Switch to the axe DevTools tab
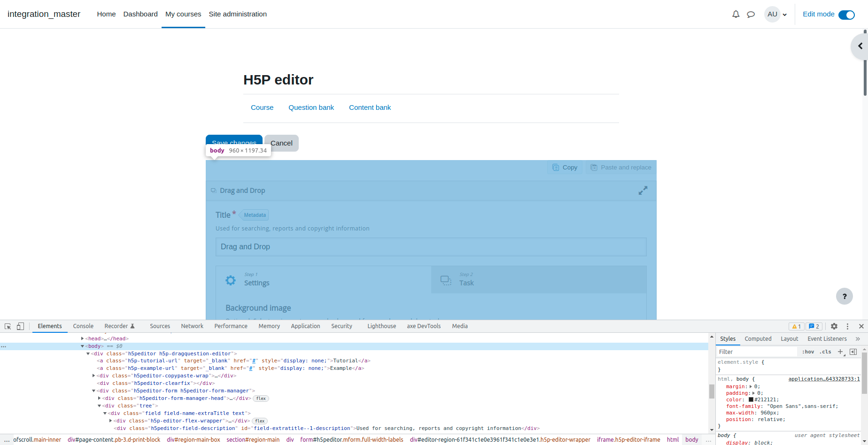 point(424,326)
